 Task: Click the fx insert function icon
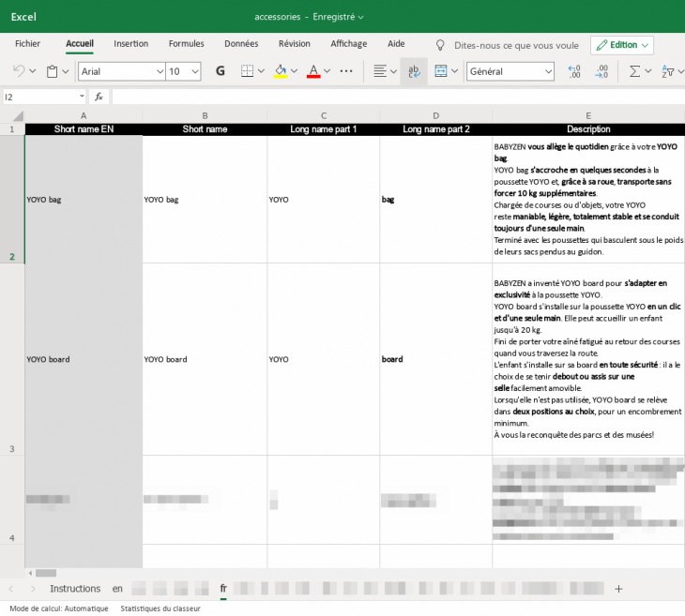click(x=99, y=97)
